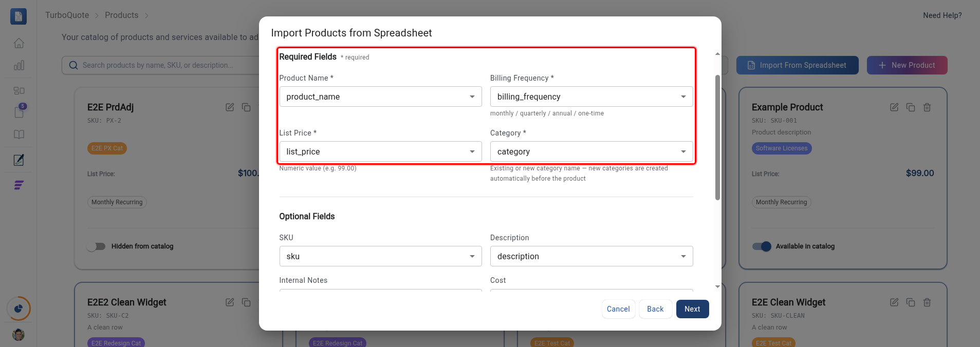Click the $99.00 list price value
Screen dimensions: 980x347
click(x=920, y=173)
